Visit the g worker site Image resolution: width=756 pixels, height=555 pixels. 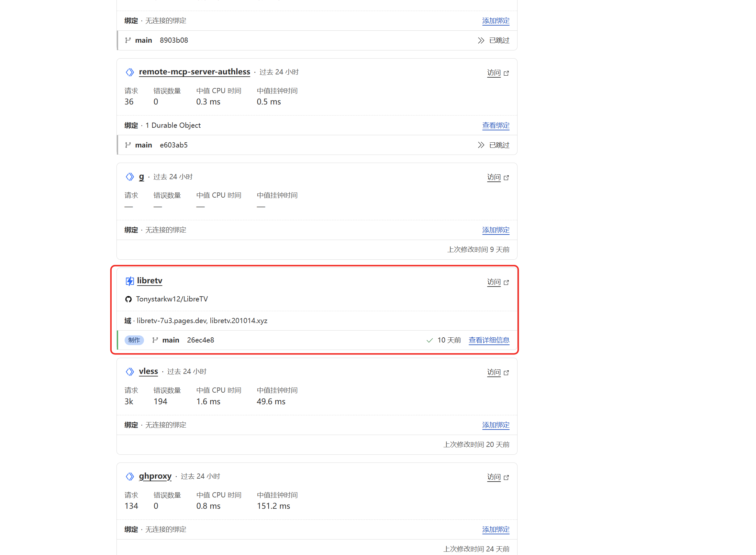tap(494, 177)
